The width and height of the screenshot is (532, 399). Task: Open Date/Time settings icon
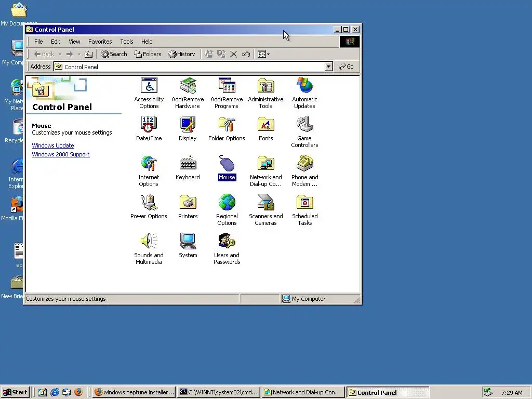[149, 129]
